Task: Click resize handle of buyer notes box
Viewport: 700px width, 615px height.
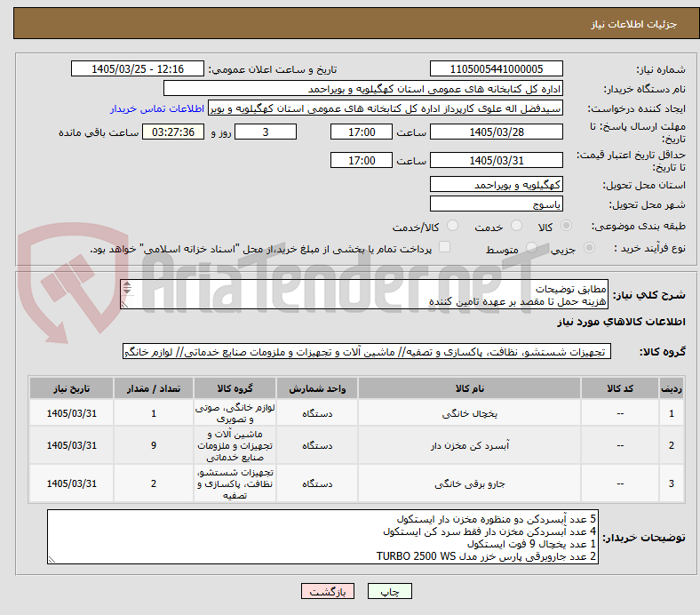Action: (x=52, y=559)
